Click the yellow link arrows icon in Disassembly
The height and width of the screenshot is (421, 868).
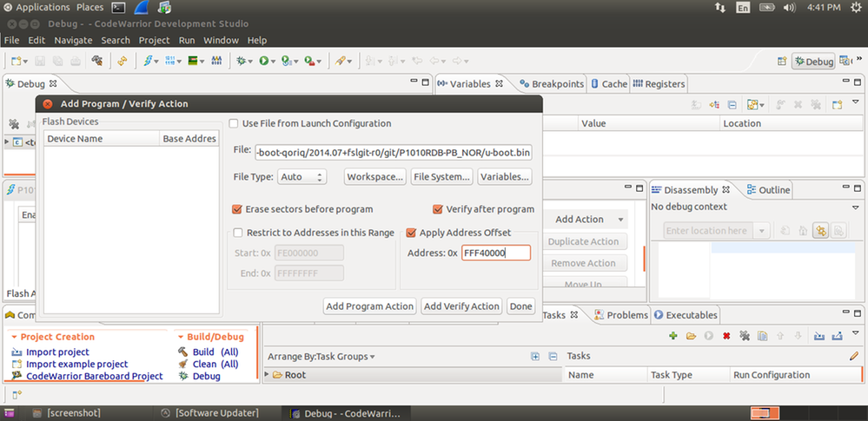pos(821,231)
